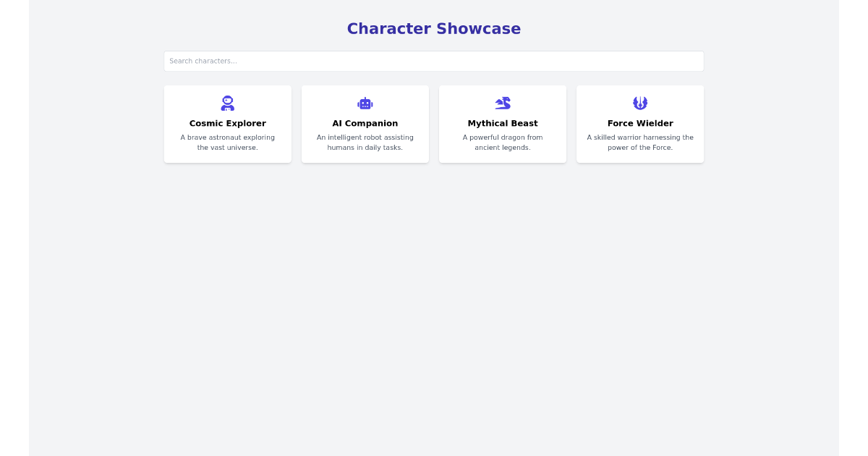Click the Character Showcase heading
Image resolution: width=868 pixels, height=456 pixels.
[x=433, y=29]
